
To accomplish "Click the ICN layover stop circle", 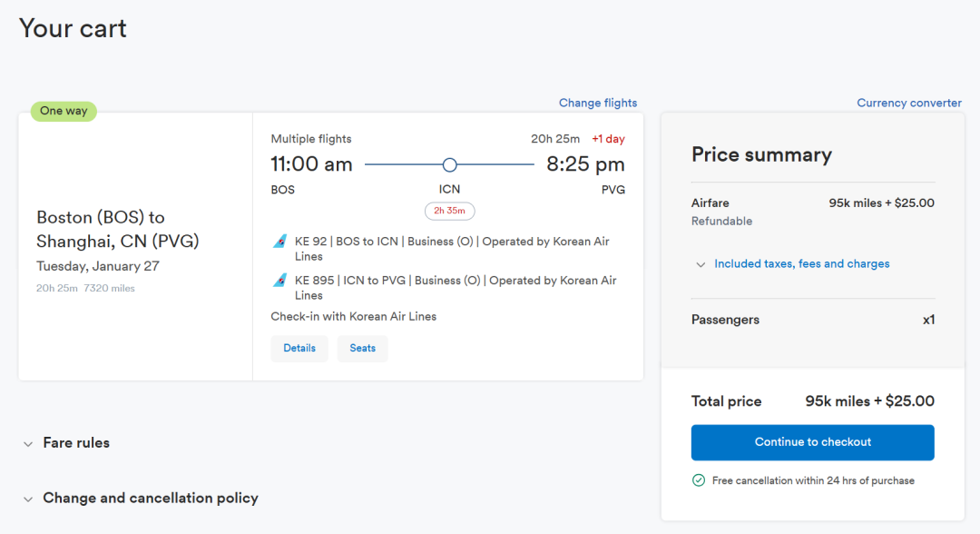I will point(449,165).
